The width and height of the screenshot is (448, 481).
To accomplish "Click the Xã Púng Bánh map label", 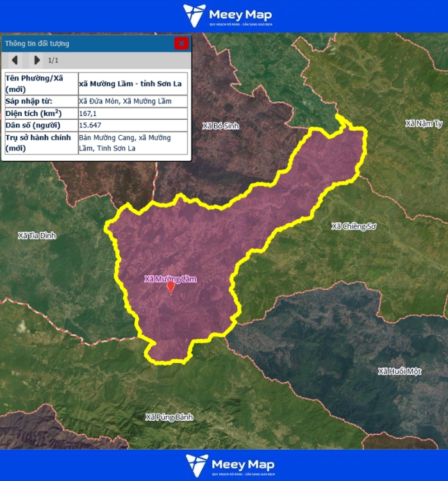I will (169, 418).
